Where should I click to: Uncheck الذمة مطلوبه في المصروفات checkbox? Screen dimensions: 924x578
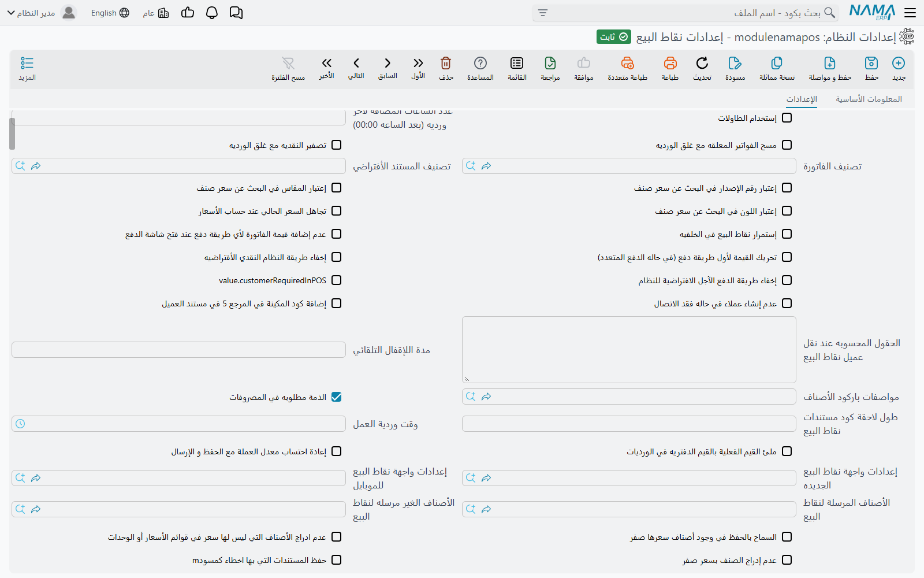pyautogui.click(x=337, y=397)
